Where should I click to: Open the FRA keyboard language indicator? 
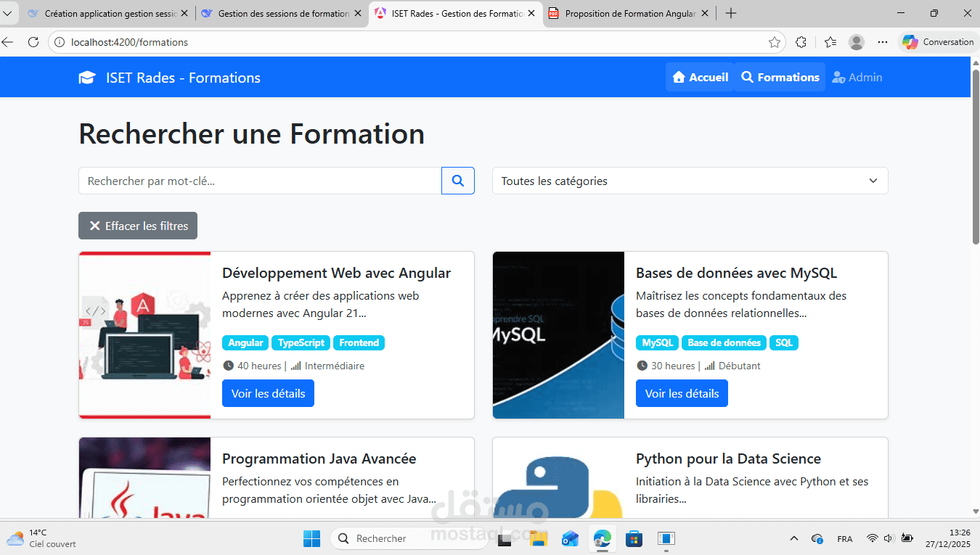845,538
